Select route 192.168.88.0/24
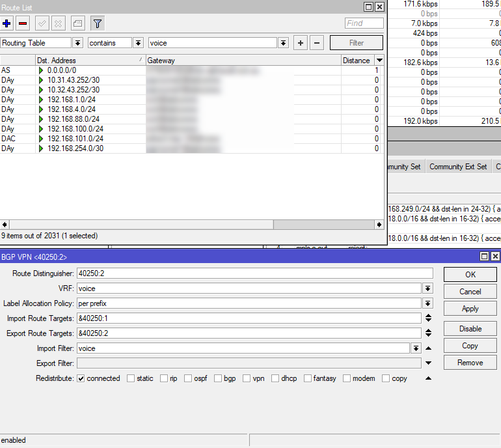The width and height of the screenshot is (501, 448). (192, 119)
